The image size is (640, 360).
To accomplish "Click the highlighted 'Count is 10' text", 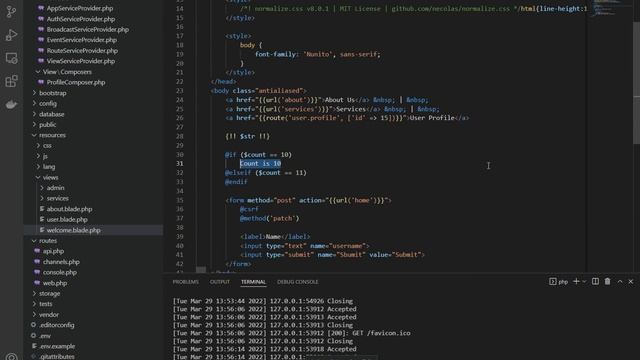I will pos(260,164).
